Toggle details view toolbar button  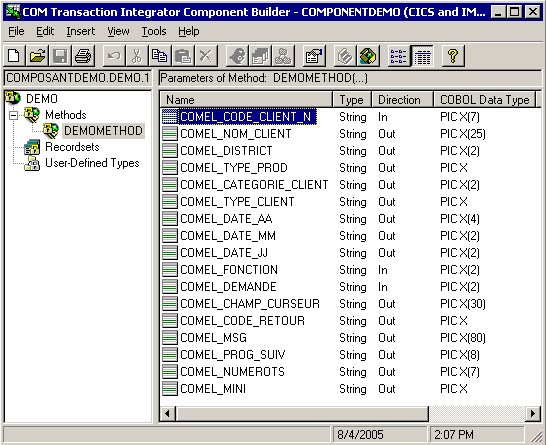(422, 55)
